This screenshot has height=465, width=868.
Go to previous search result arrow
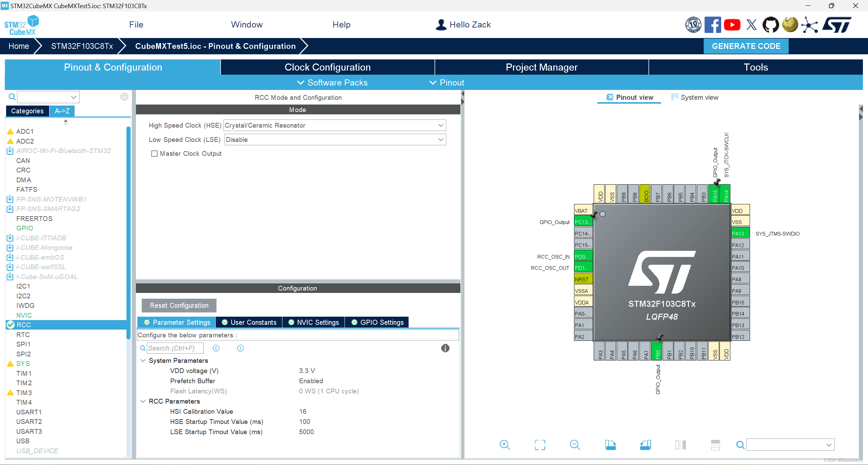coord(216,348)
